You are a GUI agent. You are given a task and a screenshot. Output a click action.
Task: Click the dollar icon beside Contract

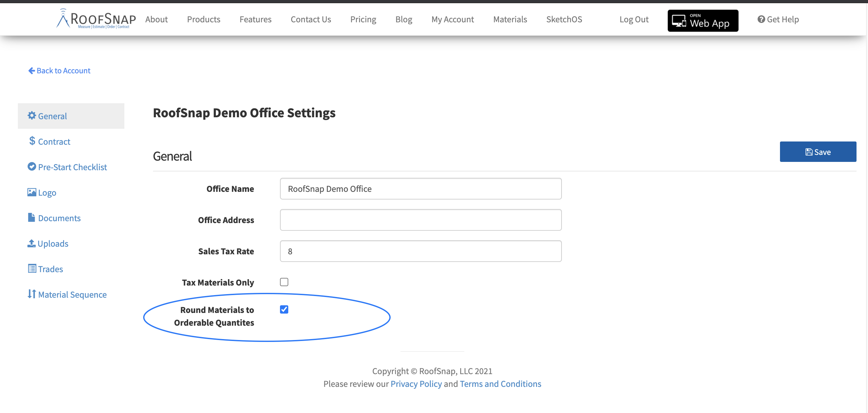(32, 141)
